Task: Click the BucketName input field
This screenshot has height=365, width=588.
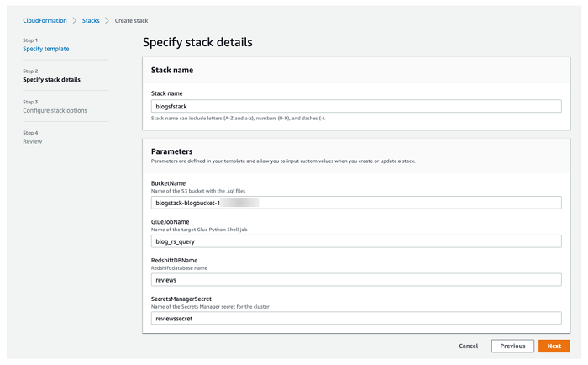Action: point(355,203)
